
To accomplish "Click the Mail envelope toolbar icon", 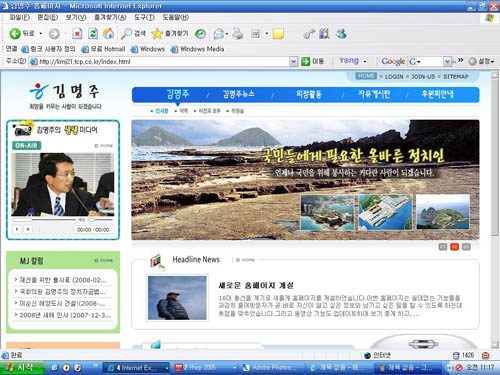I will point(219,33).
